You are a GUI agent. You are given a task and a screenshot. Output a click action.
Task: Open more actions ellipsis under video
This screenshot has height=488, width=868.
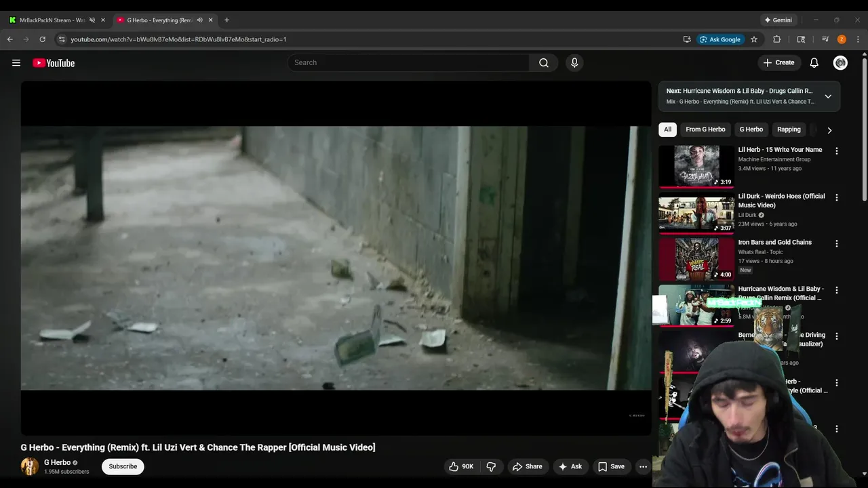[x=643, y=466]
